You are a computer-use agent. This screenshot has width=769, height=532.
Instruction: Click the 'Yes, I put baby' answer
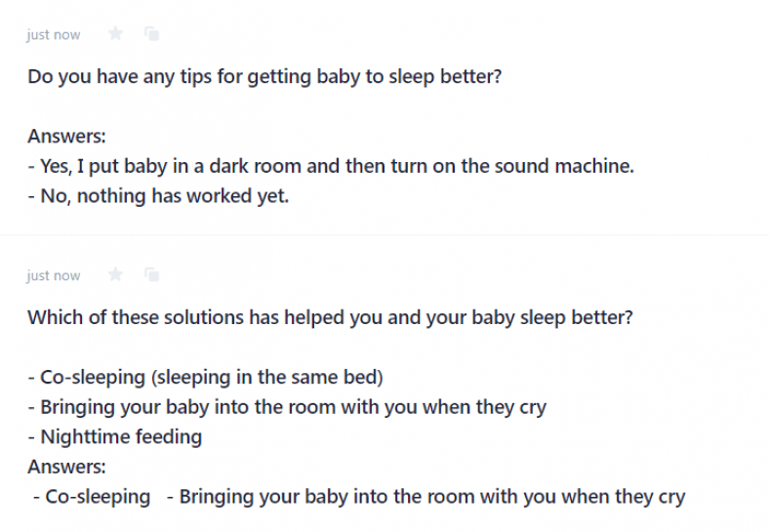[x=331, y=166]
